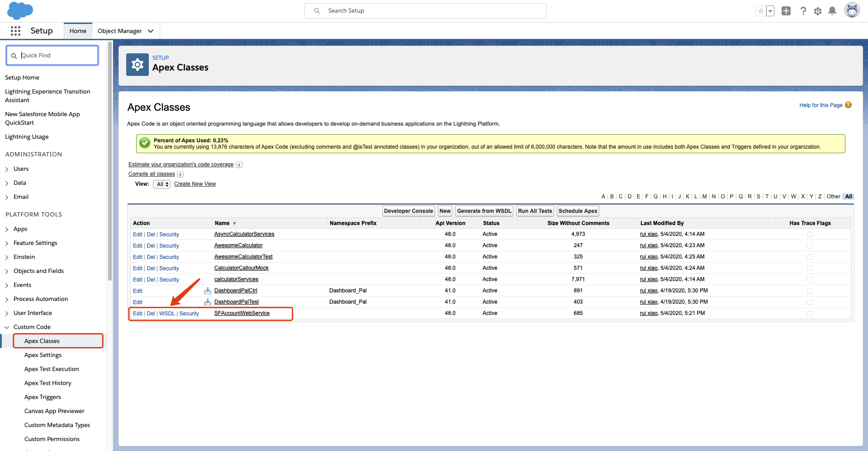Collapse the Custom Code section

[6, 327]
